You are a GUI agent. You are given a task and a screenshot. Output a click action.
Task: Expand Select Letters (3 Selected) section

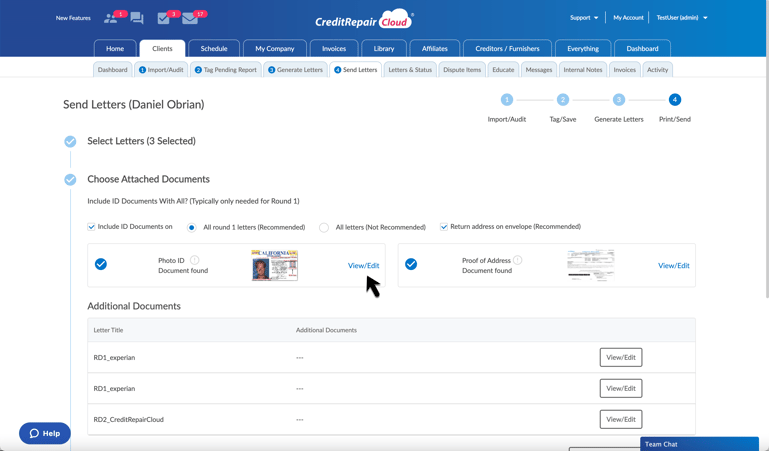(x=141, y=141)
